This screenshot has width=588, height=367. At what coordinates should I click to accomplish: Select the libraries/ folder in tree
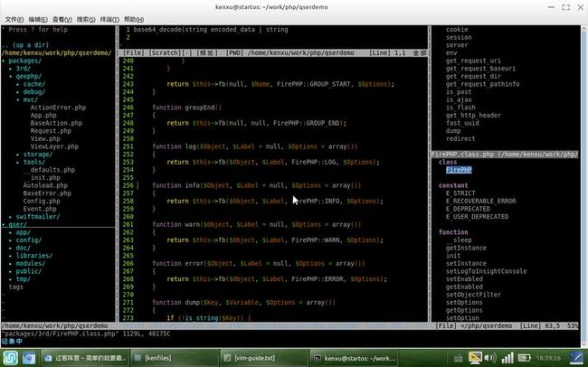pyautogui.click(x=33, y=256)
